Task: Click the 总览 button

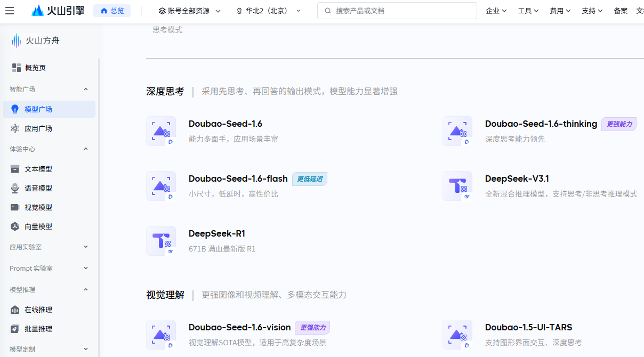Action: pyautogui.click(x=112, y=11)
